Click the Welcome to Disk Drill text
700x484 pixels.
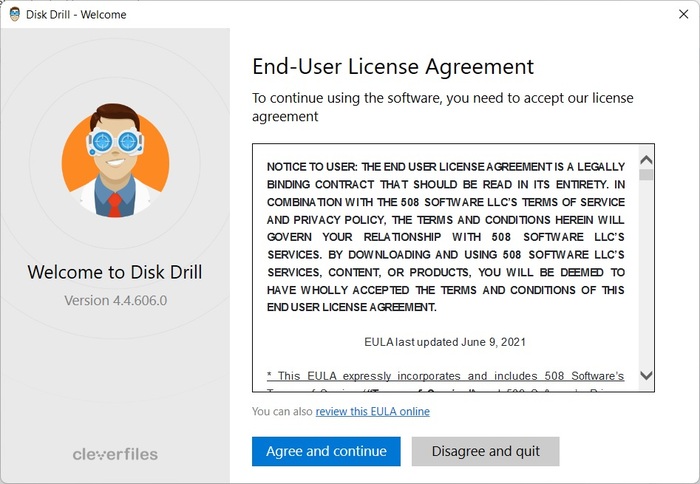click(x=115, y=272)
